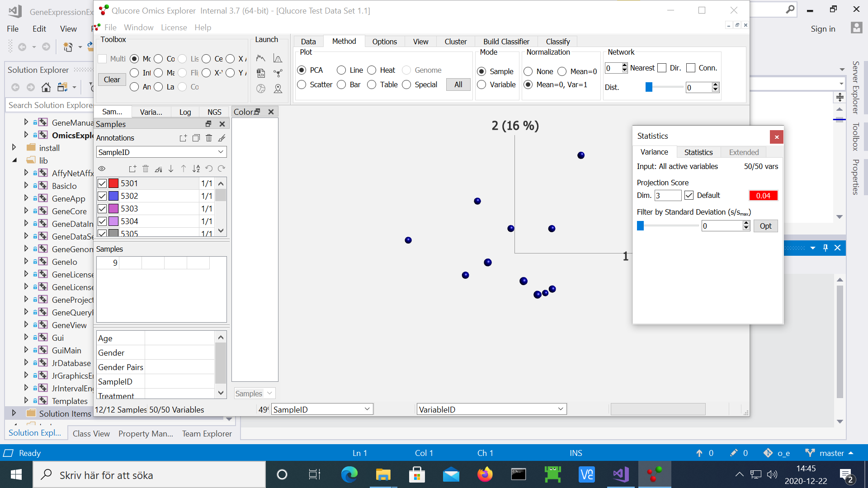Click the trash icon next to Annotations
The image size is (868, 488).
[x=208, y=138]
